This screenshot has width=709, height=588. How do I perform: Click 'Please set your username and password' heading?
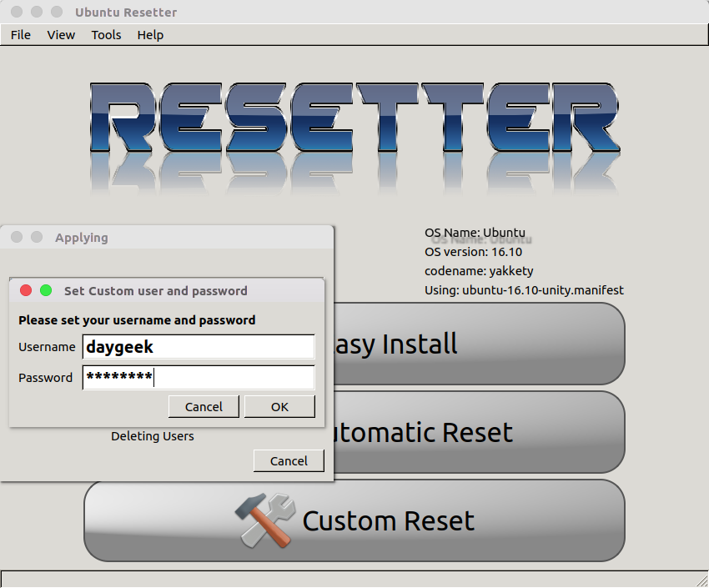click(x=137, y=320)
